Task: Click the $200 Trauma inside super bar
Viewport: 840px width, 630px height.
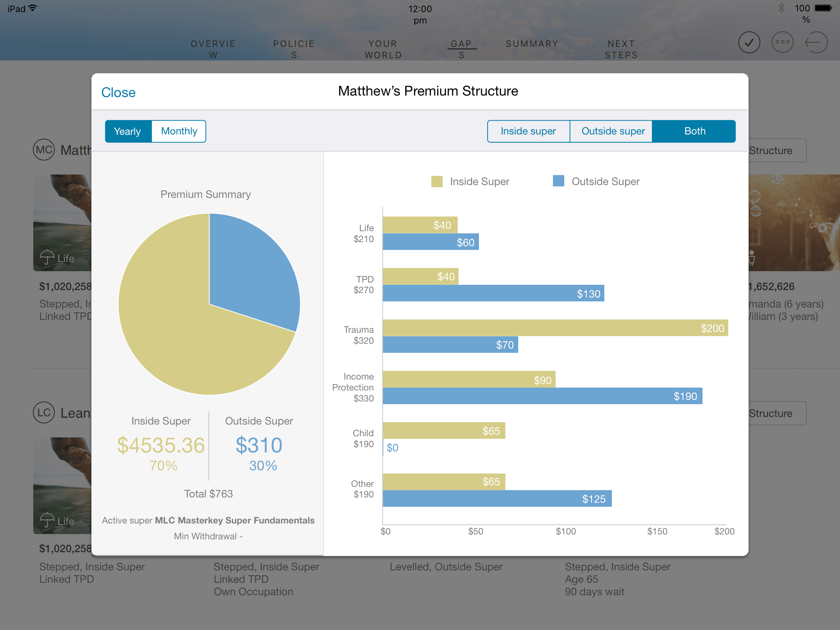Action: (x=554, y=328)
